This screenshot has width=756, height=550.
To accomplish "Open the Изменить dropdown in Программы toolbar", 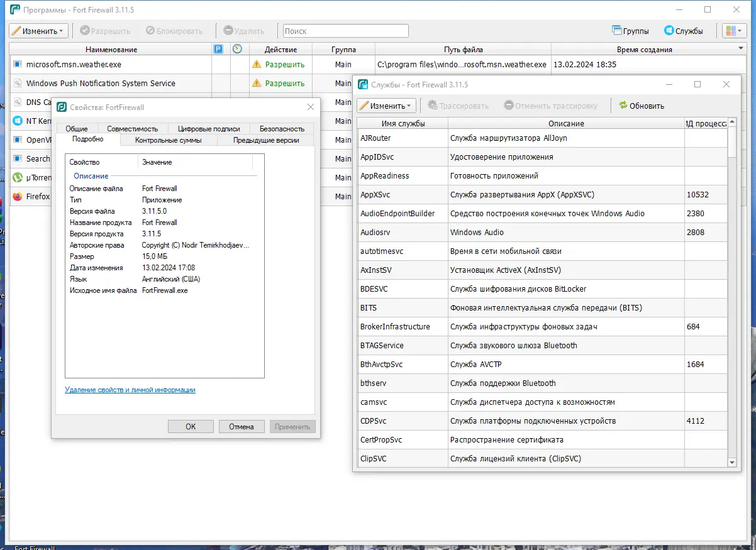I will click(x=38, y=31).
